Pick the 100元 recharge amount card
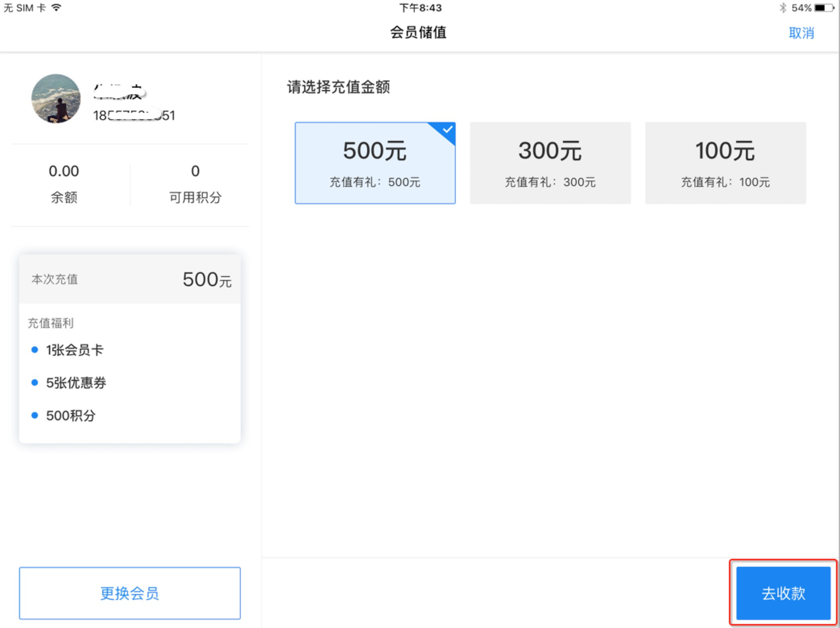The image size is (840, 628). tap(725, 163)
